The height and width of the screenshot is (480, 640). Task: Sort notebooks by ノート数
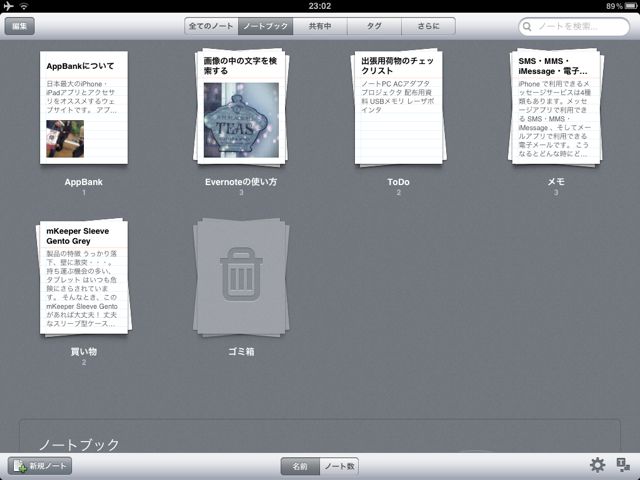click(x=339, y=466)
